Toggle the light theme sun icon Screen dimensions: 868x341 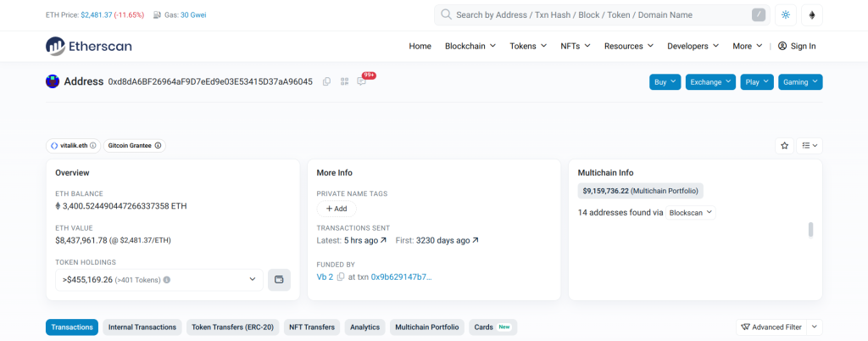pyautogui.click(x=786, y=15)
